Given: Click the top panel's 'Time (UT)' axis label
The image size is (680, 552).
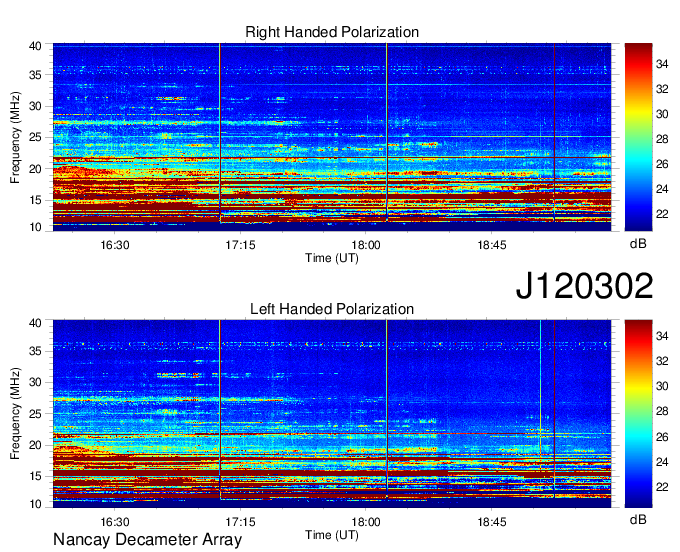Looking at the screenshot, I should coord(332,258).
